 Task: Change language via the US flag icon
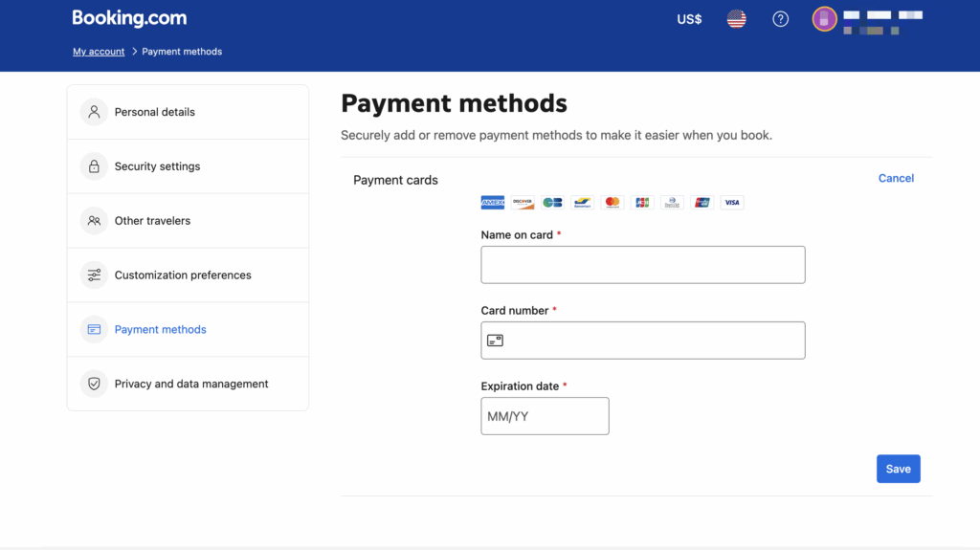point(736,19)
